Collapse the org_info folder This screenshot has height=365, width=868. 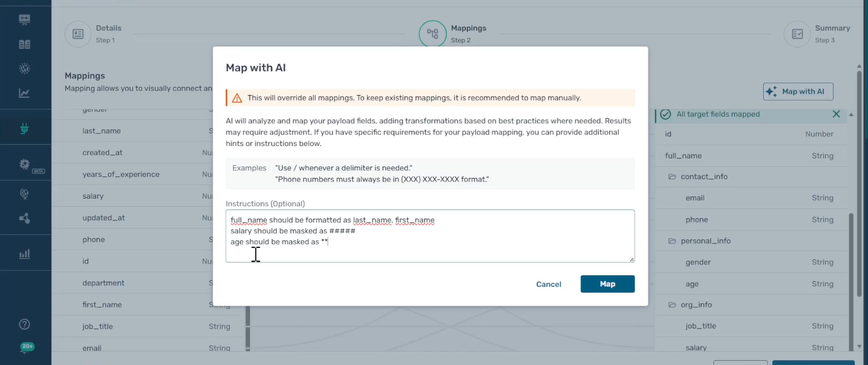(672, 305)
